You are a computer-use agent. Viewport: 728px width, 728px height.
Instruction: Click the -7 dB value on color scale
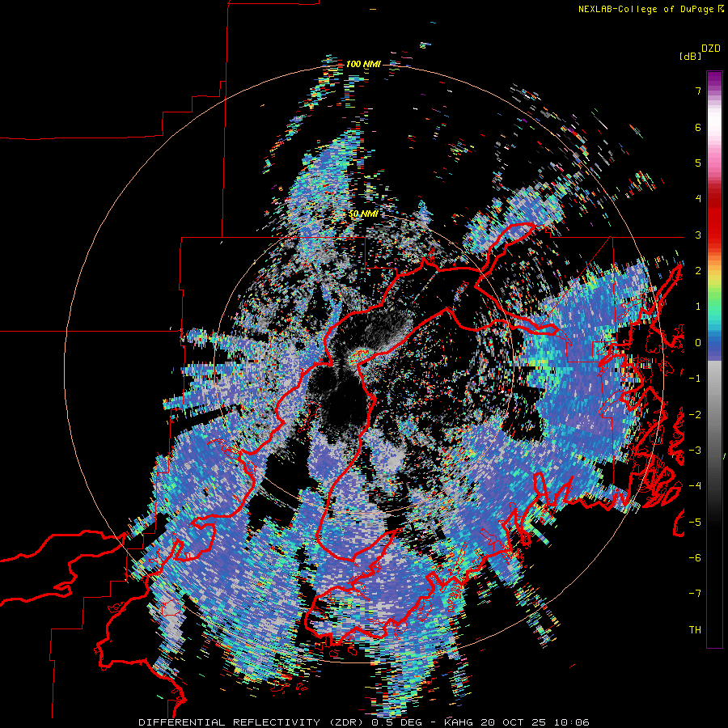(695, 594)
